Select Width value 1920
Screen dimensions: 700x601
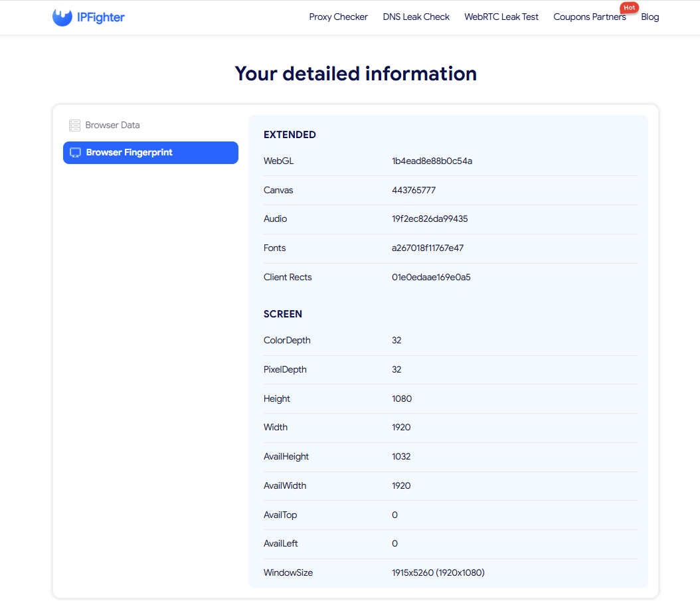[x=401, y=427]
